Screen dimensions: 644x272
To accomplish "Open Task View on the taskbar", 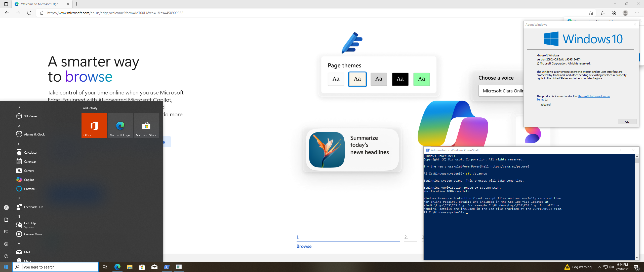I will click(x=105, y=267).
